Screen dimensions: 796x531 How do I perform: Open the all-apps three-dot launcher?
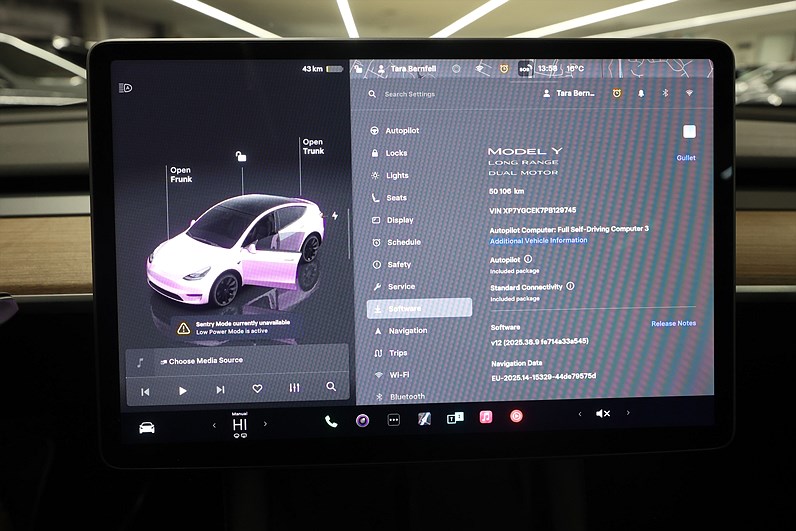coord(393,420)
